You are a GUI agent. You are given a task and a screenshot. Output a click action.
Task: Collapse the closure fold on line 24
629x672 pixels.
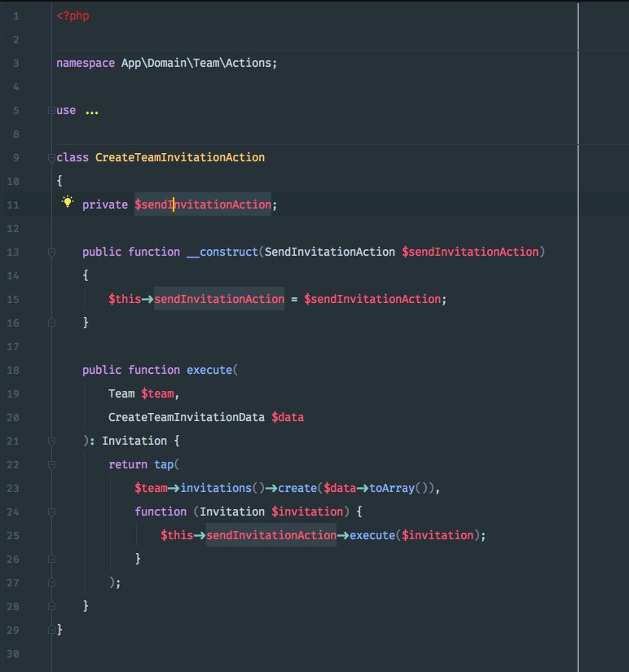[x=51, y=512]
